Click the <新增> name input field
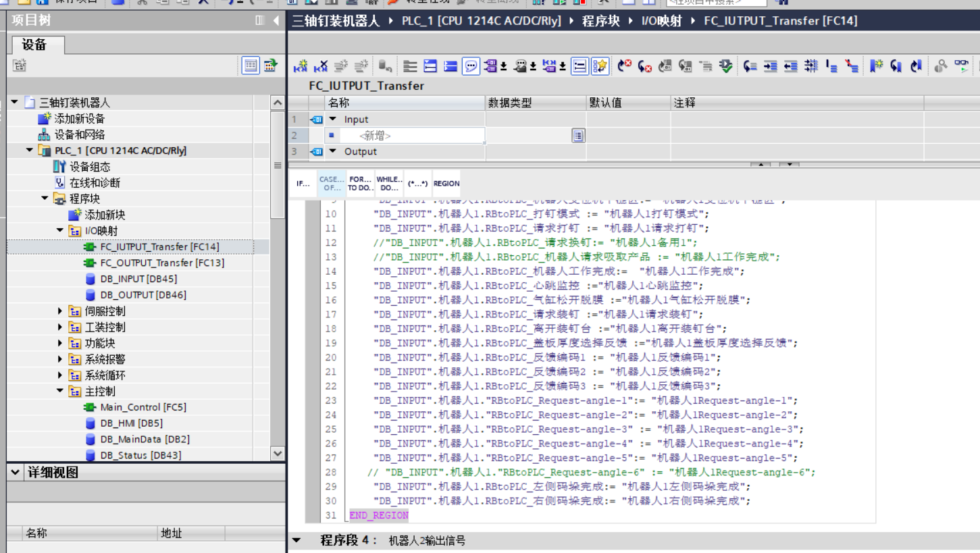 (412, 136)
